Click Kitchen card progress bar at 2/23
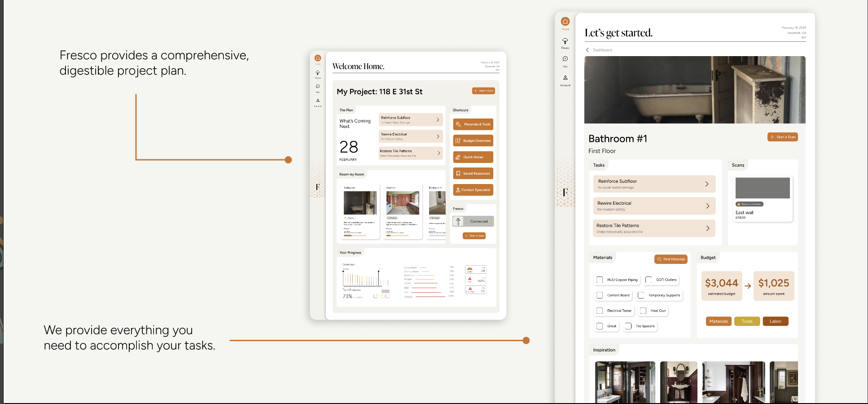The image size is (868, 404). coord(397,235)
